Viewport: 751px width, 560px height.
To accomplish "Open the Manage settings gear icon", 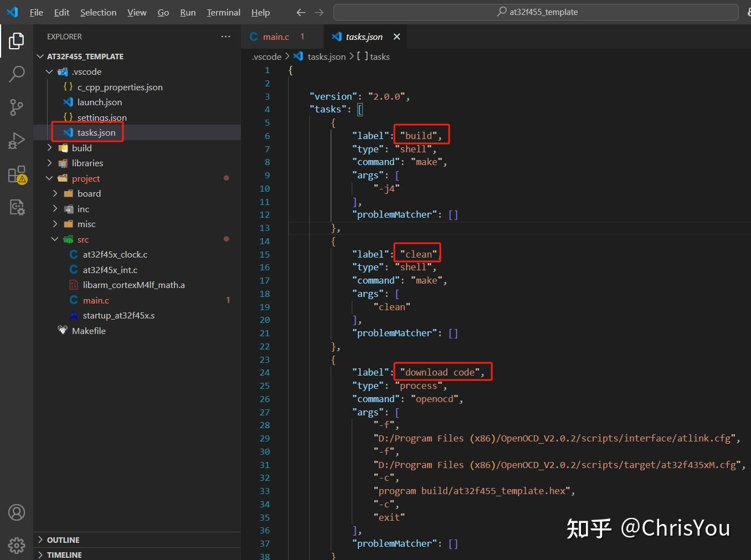I will click(16, 545).
